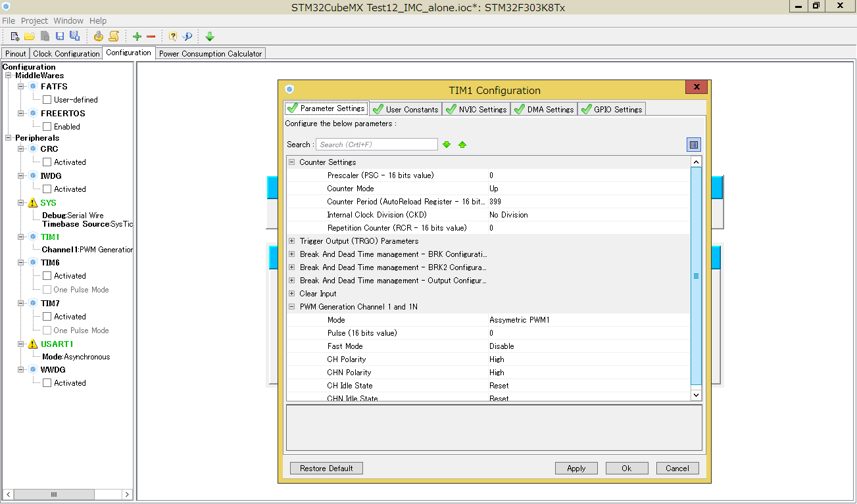The width and height of the screenshot is (857, 504).
Task: Collapse the MiddleWares tree node
Action: pyautogui.click(x=7, y=75)
